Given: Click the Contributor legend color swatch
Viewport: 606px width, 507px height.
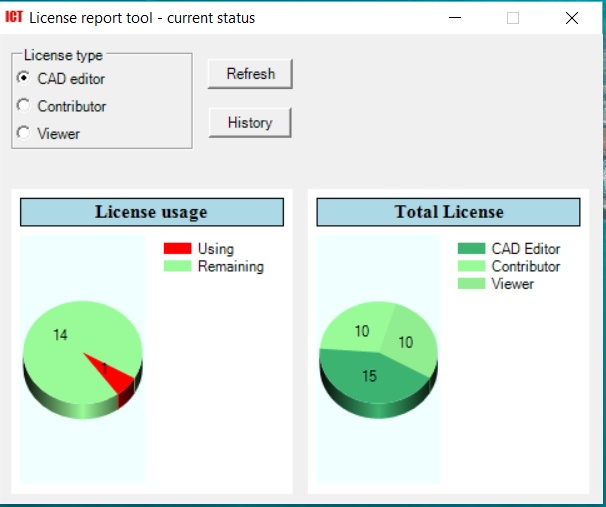Looking at the screenshot, I should click(x=472, y=266).
